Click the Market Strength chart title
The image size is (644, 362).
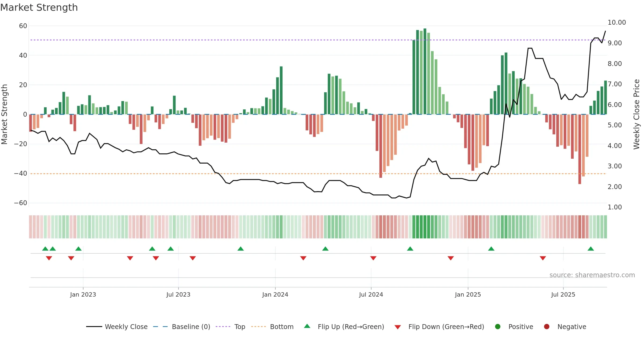click(39, 8)
